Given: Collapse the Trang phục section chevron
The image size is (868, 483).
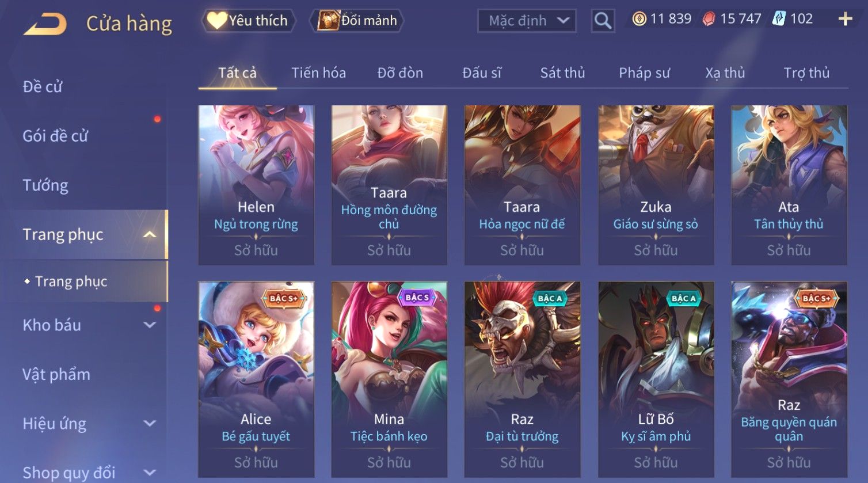Looking at the screenshot, I should click(x=150, y=234).
